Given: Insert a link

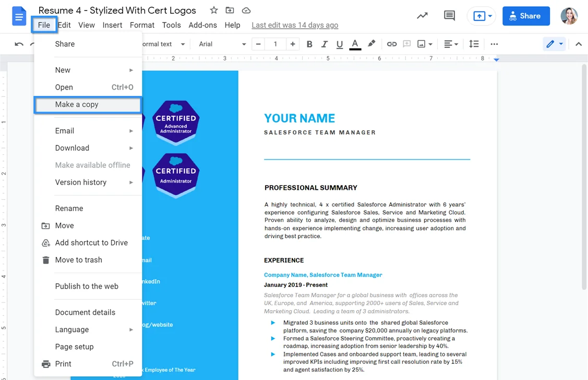Looking at the screenshot, I should pos(391,44).
